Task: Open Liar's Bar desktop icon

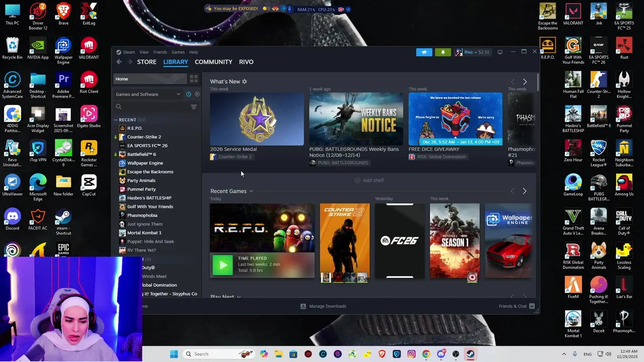Action: click(624, 287)
